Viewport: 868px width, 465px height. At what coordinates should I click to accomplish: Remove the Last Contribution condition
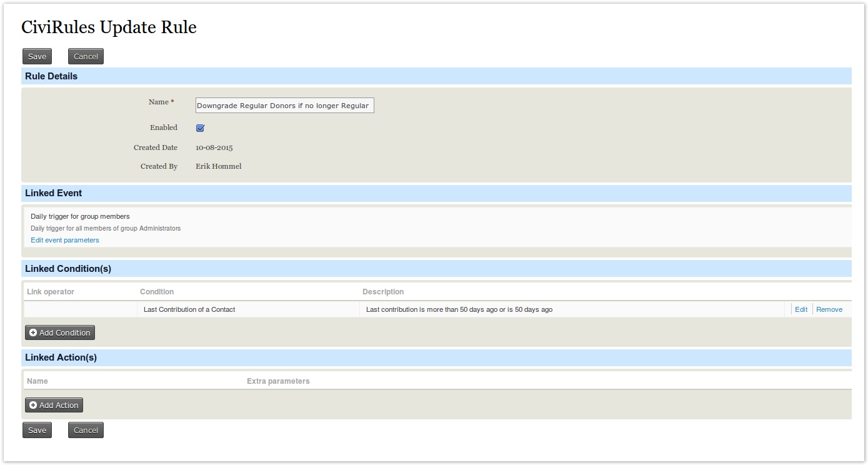pos(829,309)
